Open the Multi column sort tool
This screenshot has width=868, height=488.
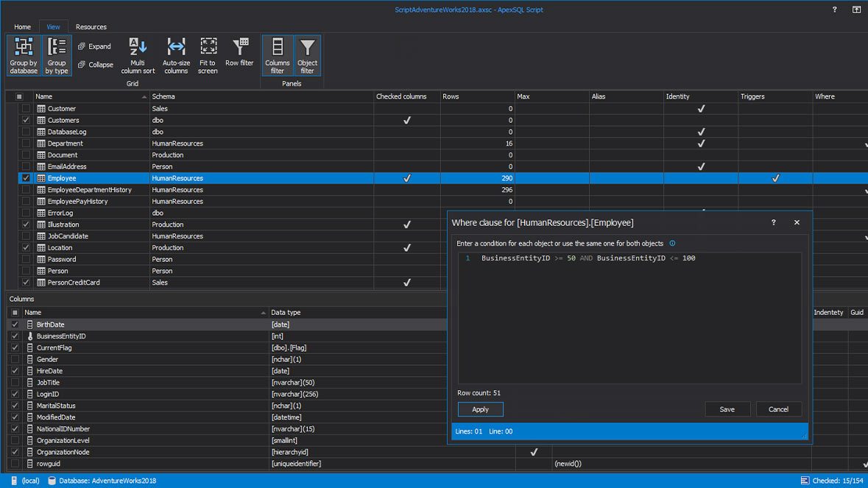point(138,55)
